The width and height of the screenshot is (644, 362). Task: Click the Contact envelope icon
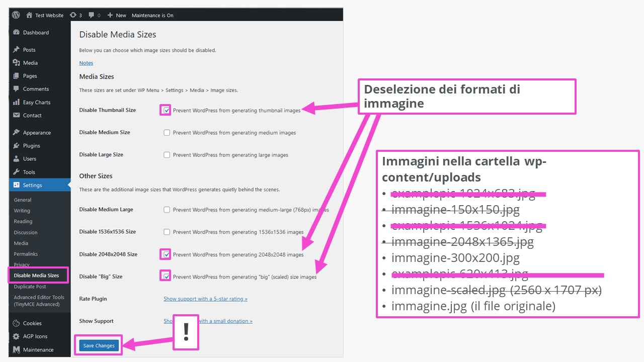pos(16,115)
